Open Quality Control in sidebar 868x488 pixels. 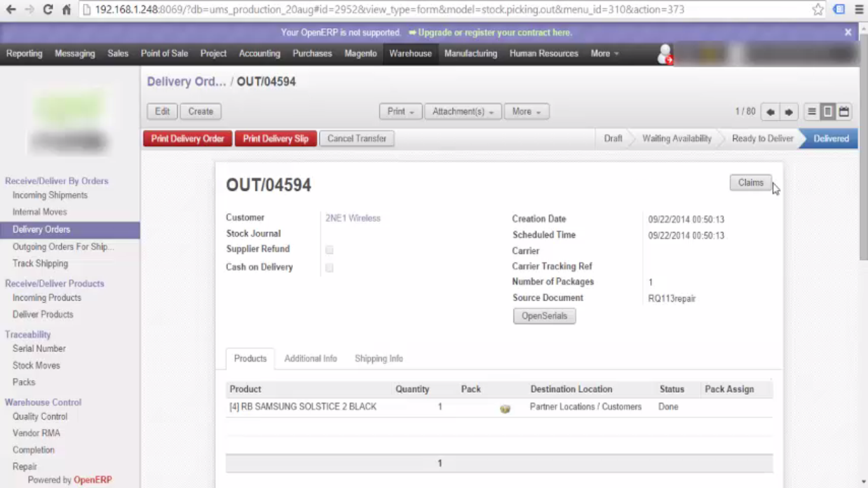(40, 416)
